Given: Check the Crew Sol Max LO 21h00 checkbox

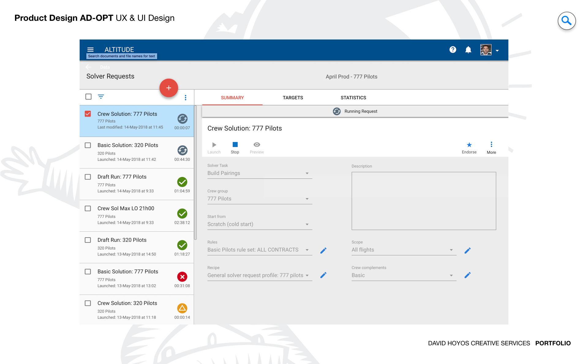Looking at the screenshot, I should (x=88, y=208).
